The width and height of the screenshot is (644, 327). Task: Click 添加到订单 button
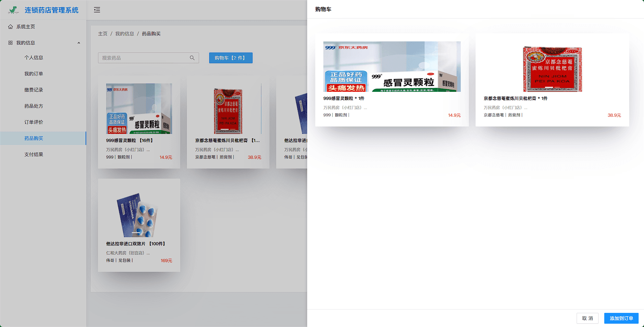coord(621,318)
